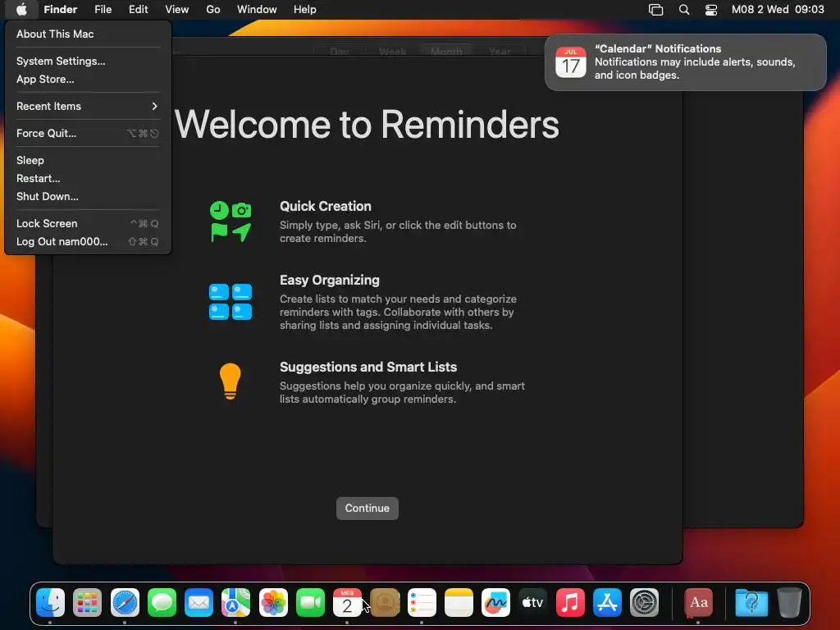Open the Finder menu in menu bar
The width and height of the screenshot is (840, 630).
(x=61, y=9)
